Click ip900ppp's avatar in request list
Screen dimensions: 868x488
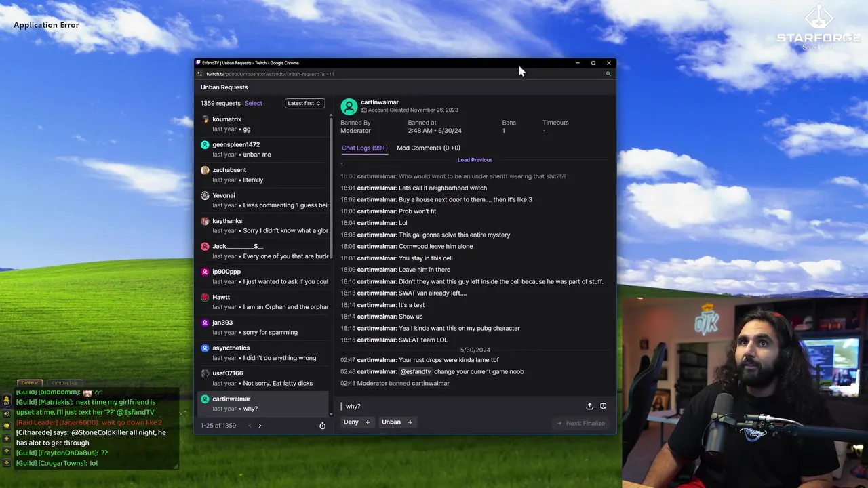click(x=205, y=272)
